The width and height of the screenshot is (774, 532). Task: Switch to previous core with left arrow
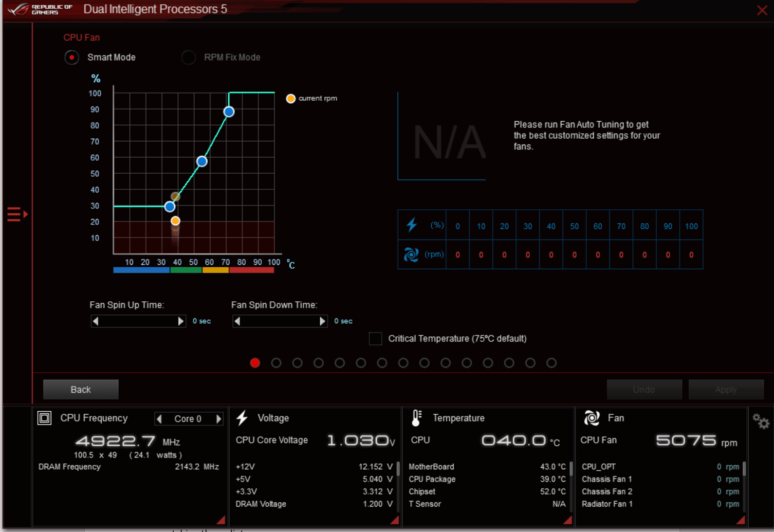click(x=159, y=419)
